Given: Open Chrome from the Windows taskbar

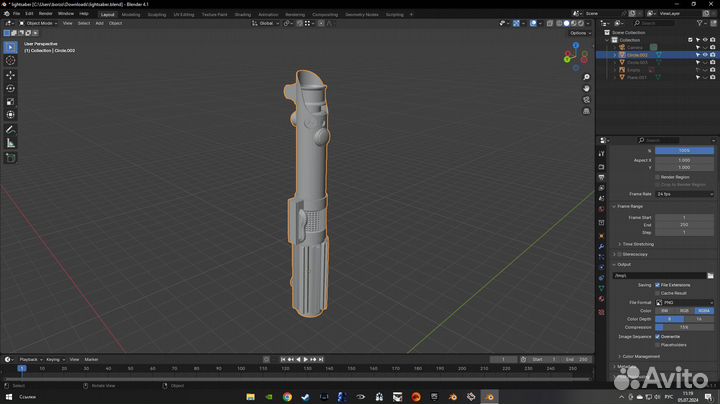Looking at the screenshot, I should [x=287, y=397].
